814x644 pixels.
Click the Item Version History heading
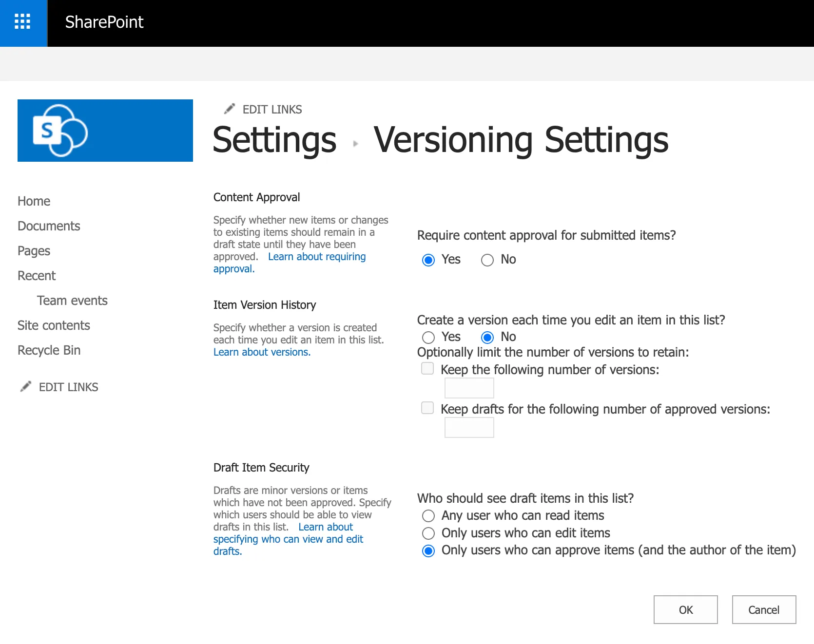[265, 305]
